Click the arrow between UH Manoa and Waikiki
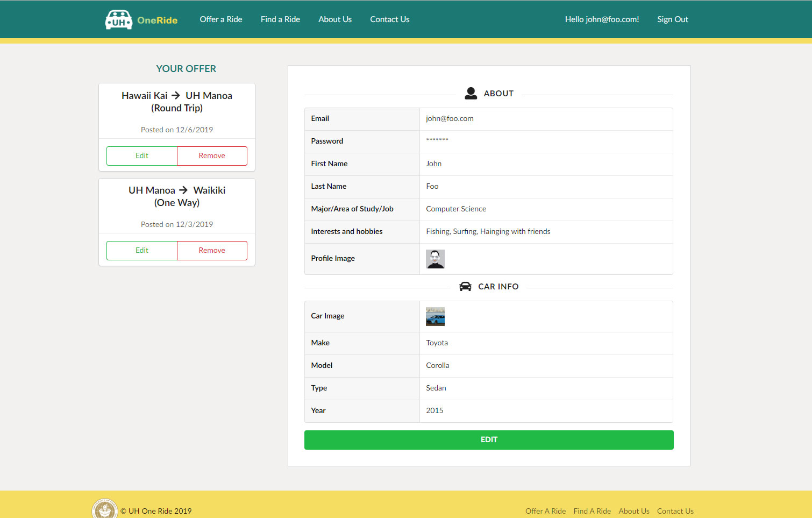Image resolution: width=812 pixels, height=518 pixels. tap(183, 190)
